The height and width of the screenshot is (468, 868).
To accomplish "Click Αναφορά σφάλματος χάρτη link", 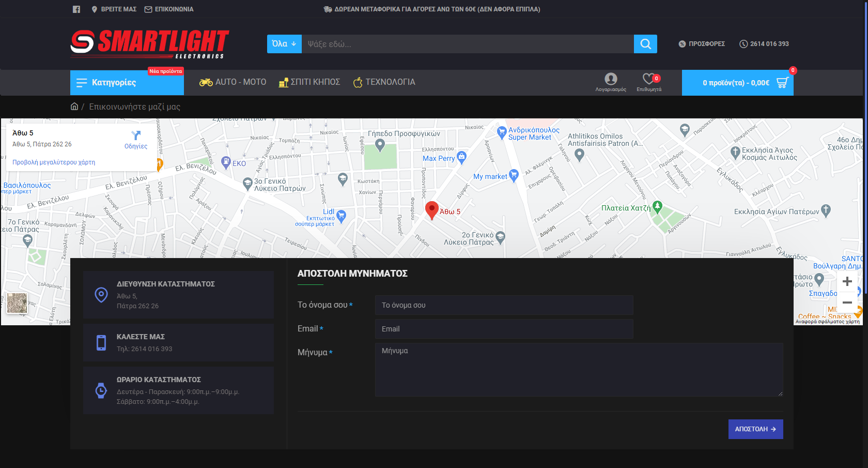I will coord(828,322).
